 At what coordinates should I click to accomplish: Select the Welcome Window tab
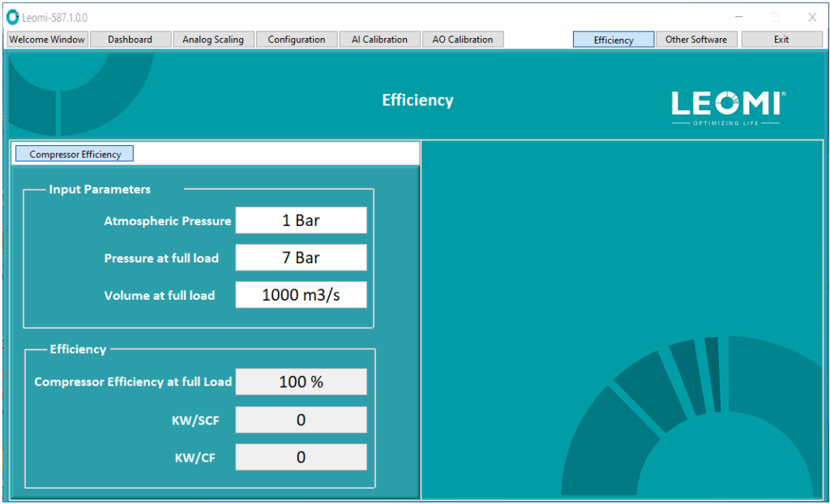(46, 38)
